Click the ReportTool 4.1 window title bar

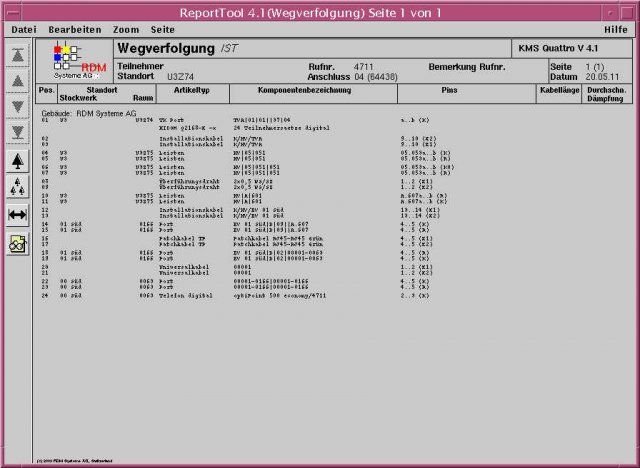311,13
